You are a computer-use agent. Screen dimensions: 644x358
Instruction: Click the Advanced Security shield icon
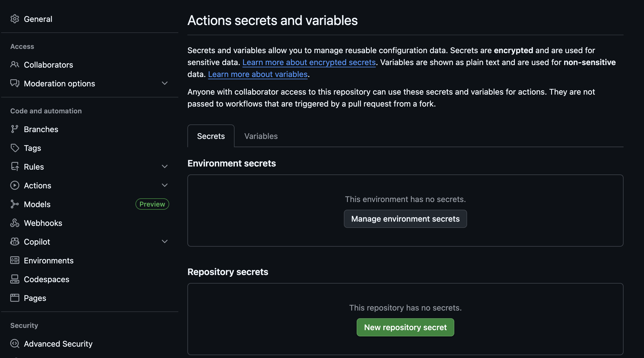[x=15, y=344]
